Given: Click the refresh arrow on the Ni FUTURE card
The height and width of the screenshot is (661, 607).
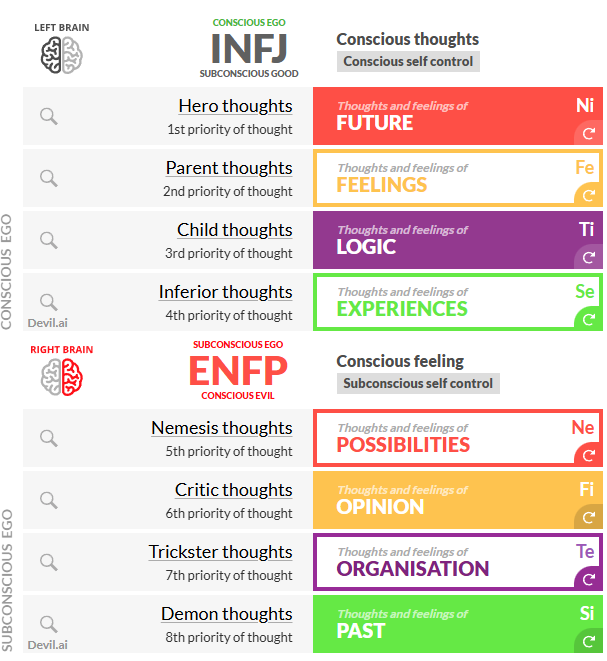Looking at the screenshot, I should click(x=588, y=133).
